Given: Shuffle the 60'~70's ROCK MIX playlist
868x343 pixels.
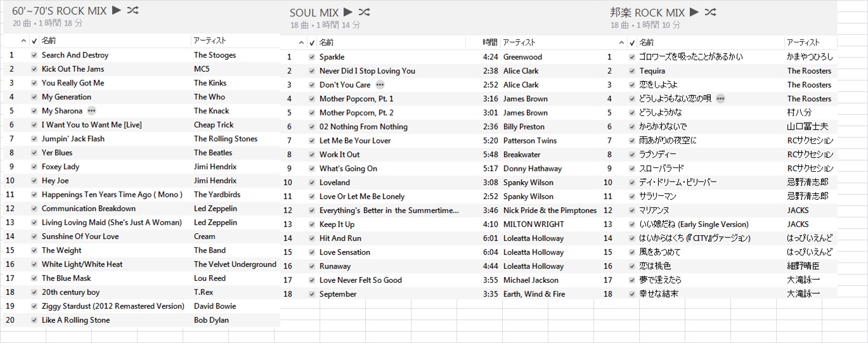Looking at the screenshot, I should coord(133,10).
